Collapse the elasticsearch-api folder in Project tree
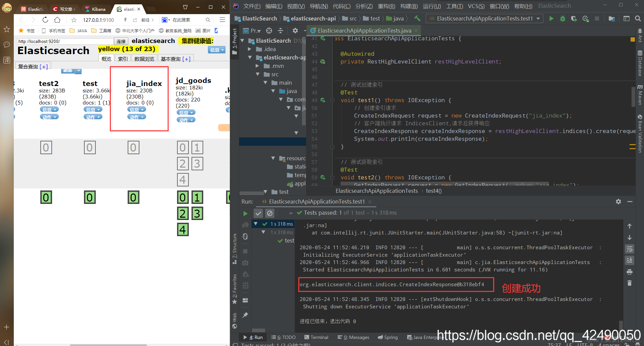644x346 pixels. [x=250, y=57]
